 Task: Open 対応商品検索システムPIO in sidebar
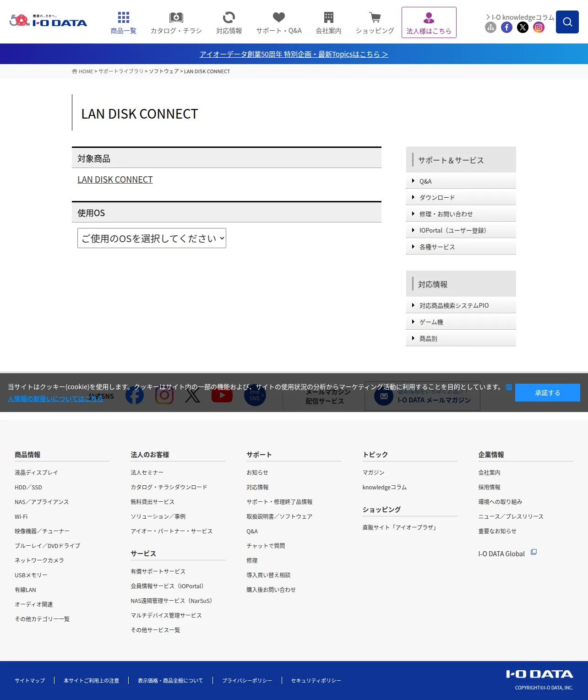tap(461, 306)
